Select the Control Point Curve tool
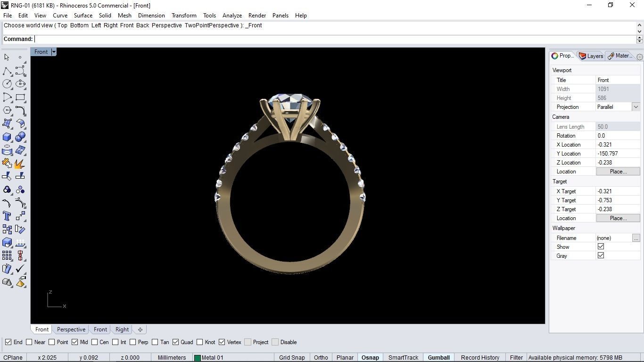Screen dimensions: 644x362 point(20,71)
